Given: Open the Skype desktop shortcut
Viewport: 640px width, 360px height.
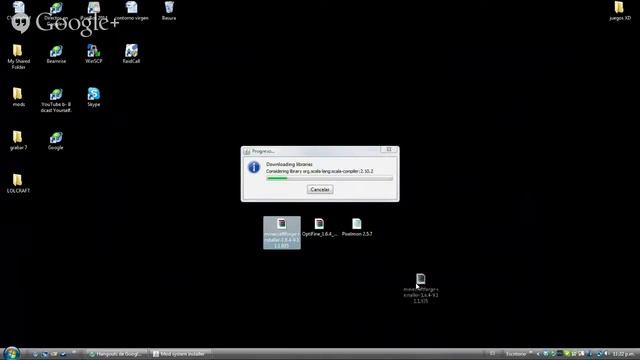Looking at the screenshot, I should point(93,97).
